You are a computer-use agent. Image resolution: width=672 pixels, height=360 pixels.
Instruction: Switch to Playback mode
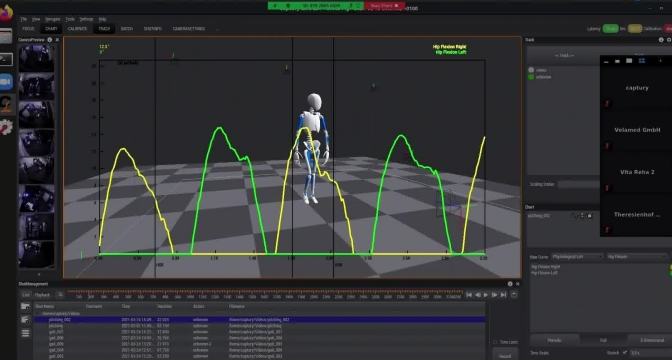[42, 295]
